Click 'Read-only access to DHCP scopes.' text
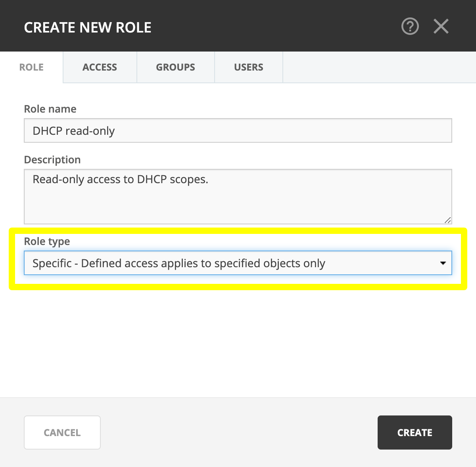This screenshot has height=467, width=476. [120, 180]
